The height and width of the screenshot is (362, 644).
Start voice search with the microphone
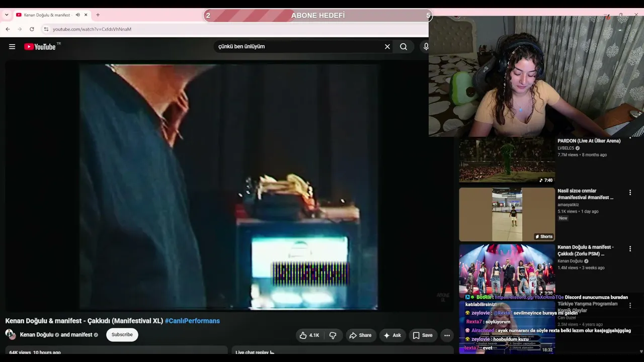tap(426, 47)
